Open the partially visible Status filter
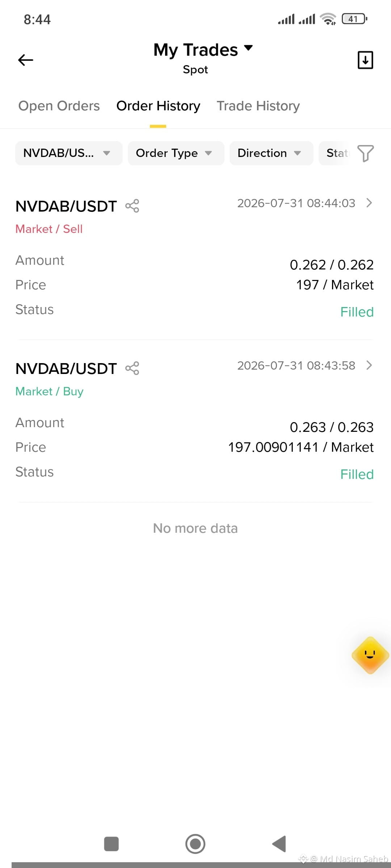Viewport: 391px width, 868px height. point(337,153)
